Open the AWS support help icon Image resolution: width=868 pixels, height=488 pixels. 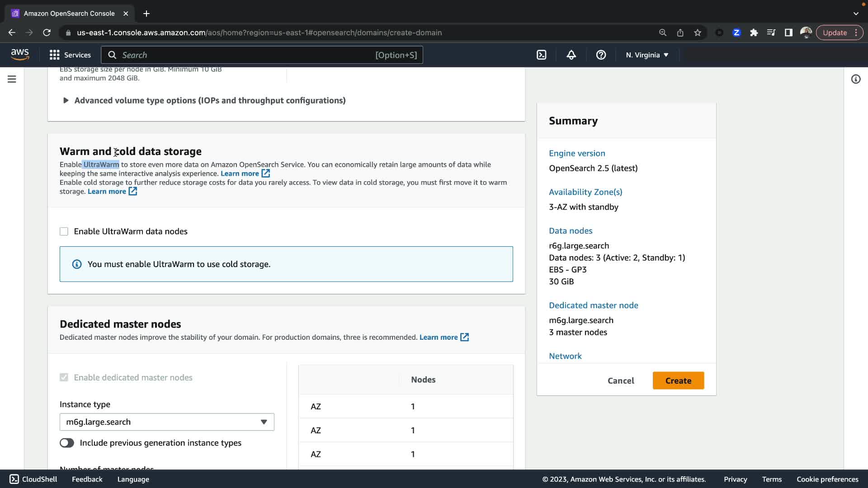point(601,55)
